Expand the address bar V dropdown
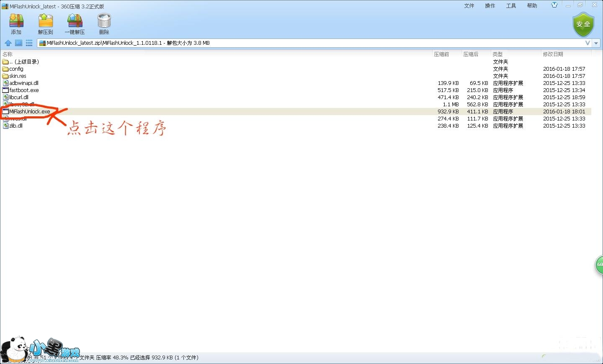Viewport: 603px width, 364px height. (588, 43)
